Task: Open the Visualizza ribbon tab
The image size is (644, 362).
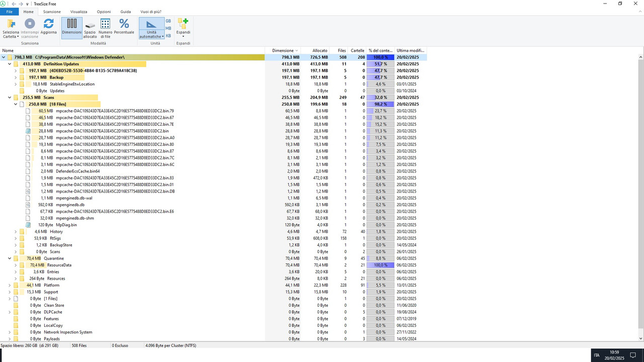Action: pos(78,12)
